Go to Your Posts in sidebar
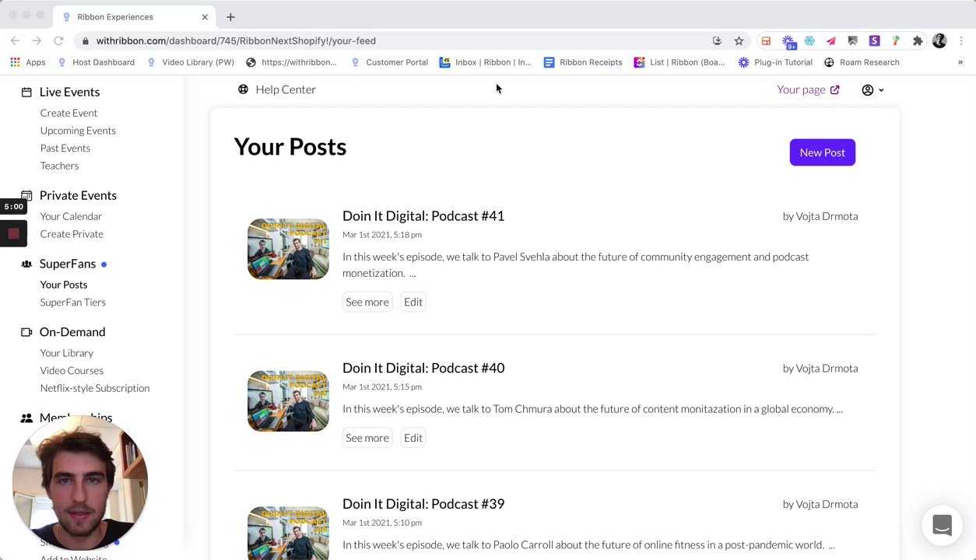The width and height of the screenshot is (976, 560). coord(64,285)
